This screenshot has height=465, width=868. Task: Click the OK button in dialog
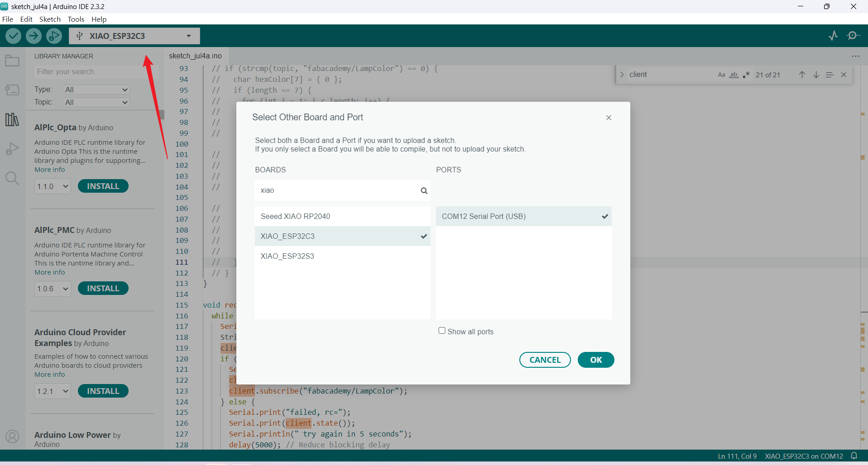pyautogui.click(x=596, y=360)
